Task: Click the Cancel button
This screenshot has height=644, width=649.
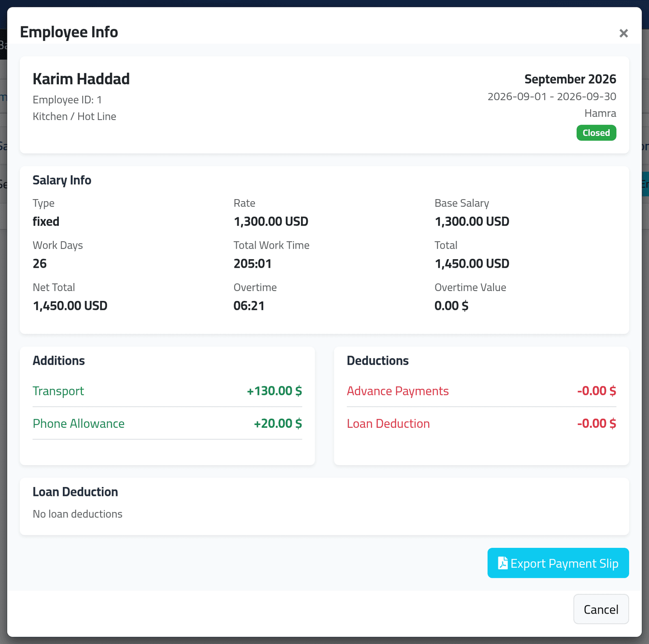Action: click(x=601, y=609)
